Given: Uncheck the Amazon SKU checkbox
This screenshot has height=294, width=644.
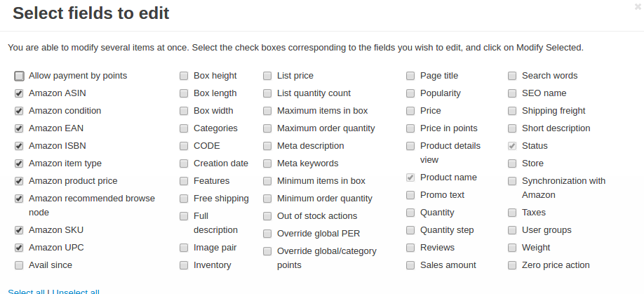Looking at the screenshot, I should 19,230.
